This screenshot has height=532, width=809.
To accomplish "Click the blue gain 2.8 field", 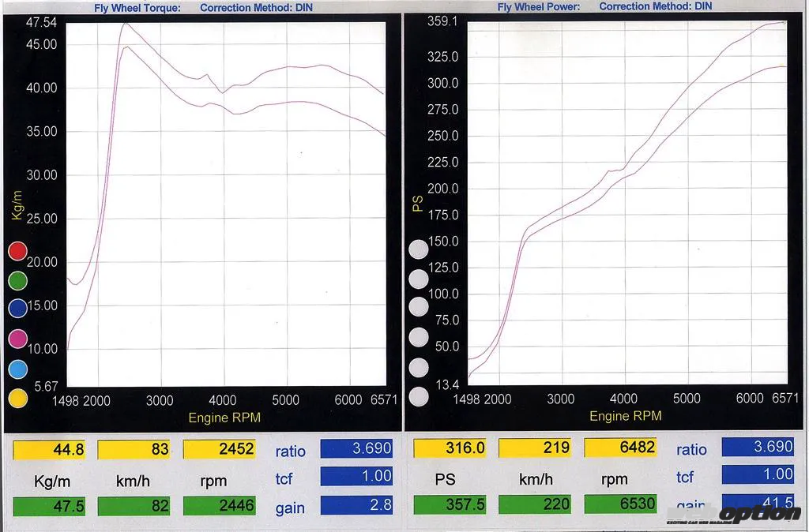I will coord(356,505).
